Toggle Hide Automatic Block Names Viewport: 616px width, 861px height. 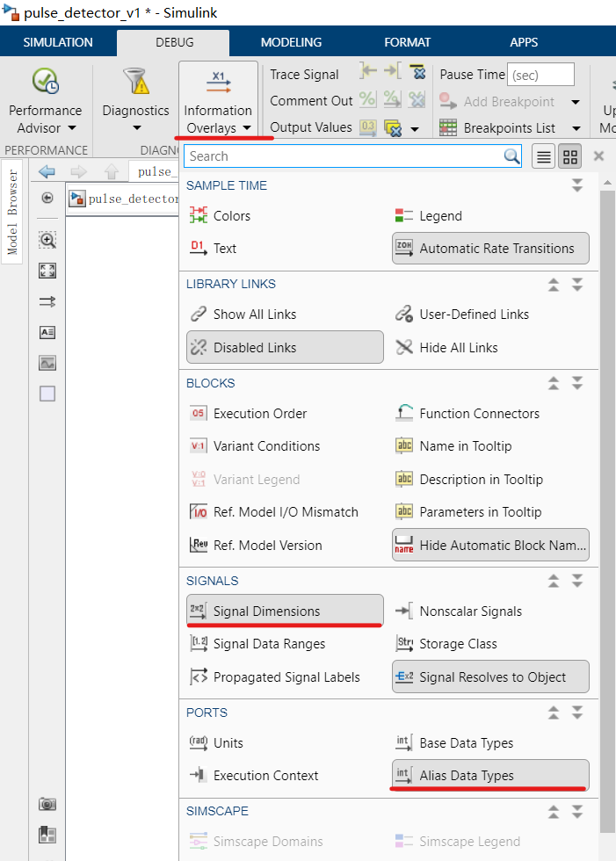(490, 545)
